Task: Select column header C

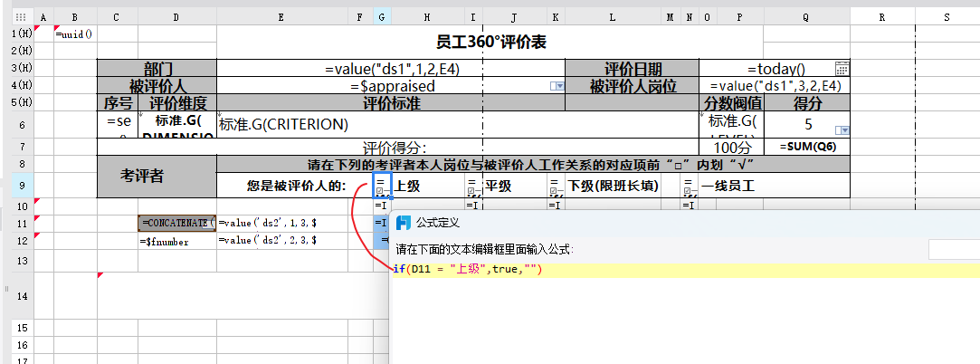Action: point(118,17)
